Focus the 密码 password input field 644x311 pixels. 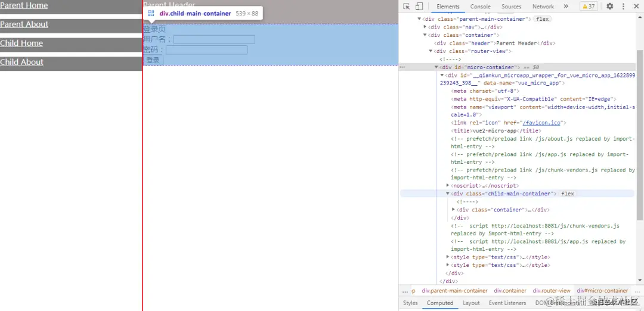pyautogui.click(x=206, y=49)
